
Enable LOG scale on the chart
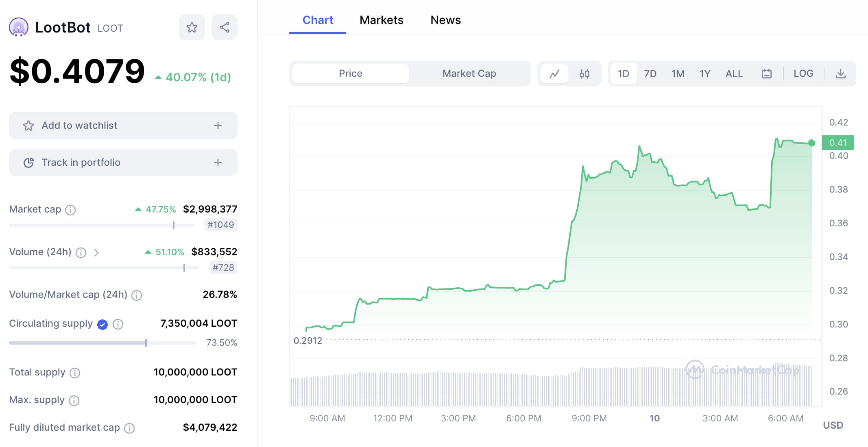pos(803,74)
